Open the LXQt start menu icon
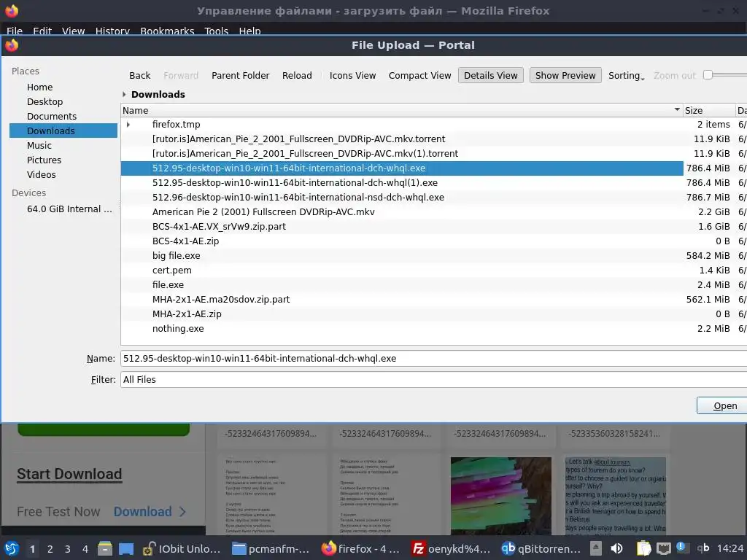Viewport: 747px width, 560px height. pyautogui.click(x=12, y=548)
